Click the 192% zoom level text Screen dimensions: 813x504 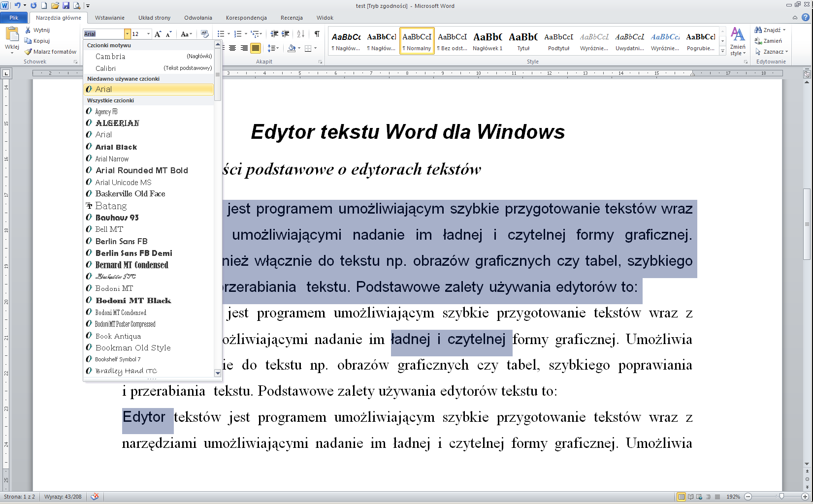[733, 497]
